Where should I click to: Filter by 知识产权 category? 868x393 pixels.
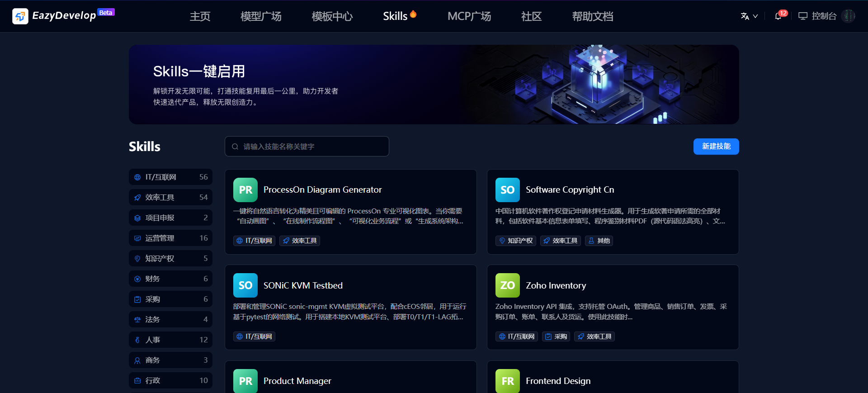point(170,259)
